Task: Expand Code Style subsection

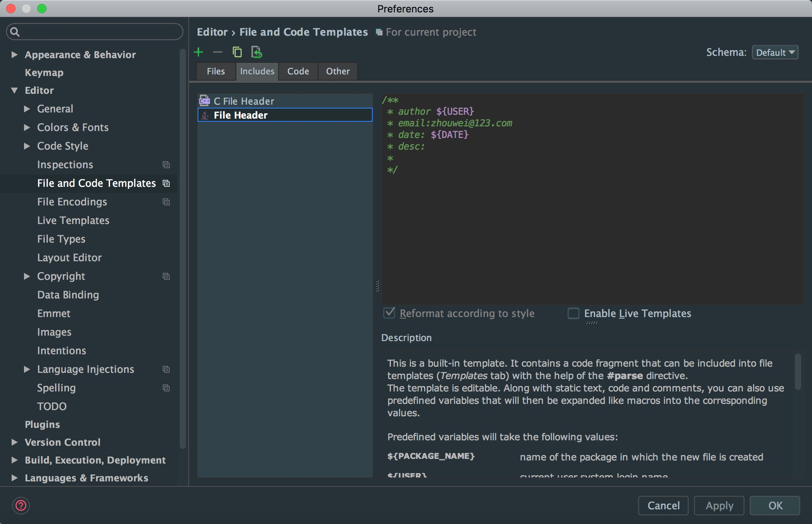Action: (x=27, y=146)
